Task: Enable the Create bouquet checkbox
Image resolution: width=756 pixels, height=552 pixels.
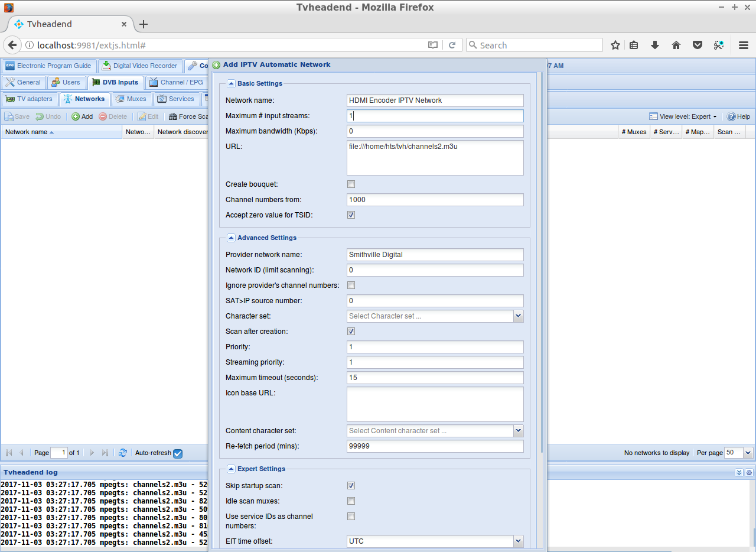Action: (351, 184)
